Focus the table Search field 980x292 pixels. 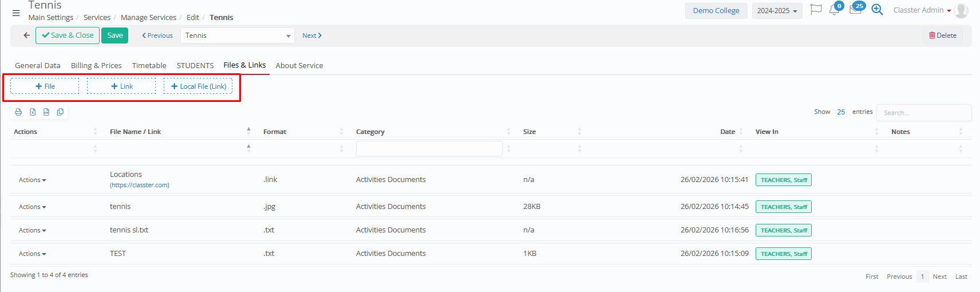pos(923,113)
